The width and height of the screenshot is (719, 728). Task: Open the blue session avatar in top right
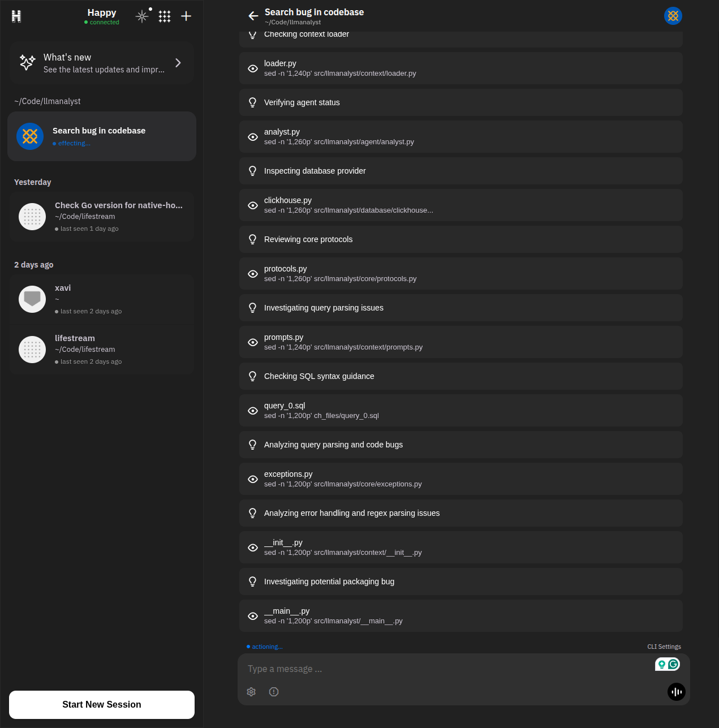(x=673, y=16)
